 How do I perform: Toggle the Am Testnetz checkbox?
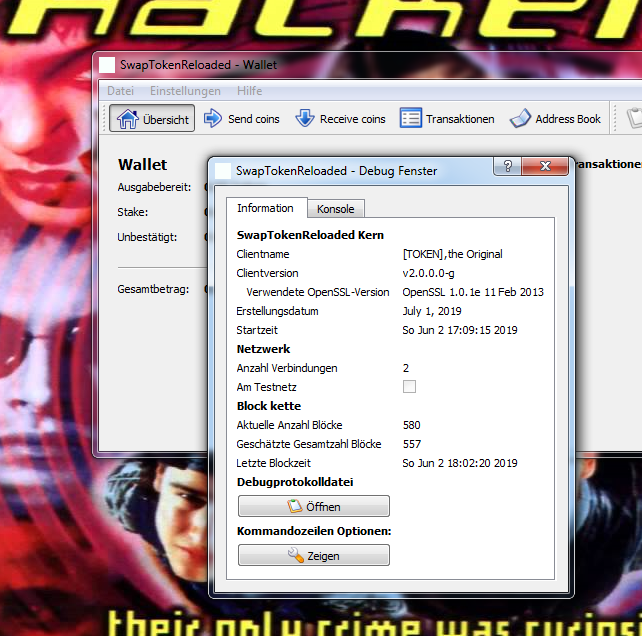[409, 386]
